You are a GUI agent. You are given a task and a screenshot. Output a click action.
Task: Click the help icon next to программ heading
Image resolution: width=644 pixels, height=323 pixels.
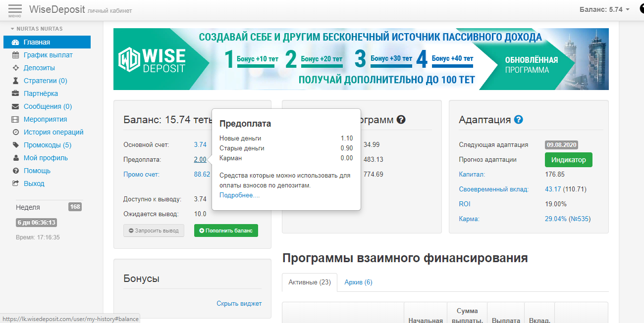[401, 120]
